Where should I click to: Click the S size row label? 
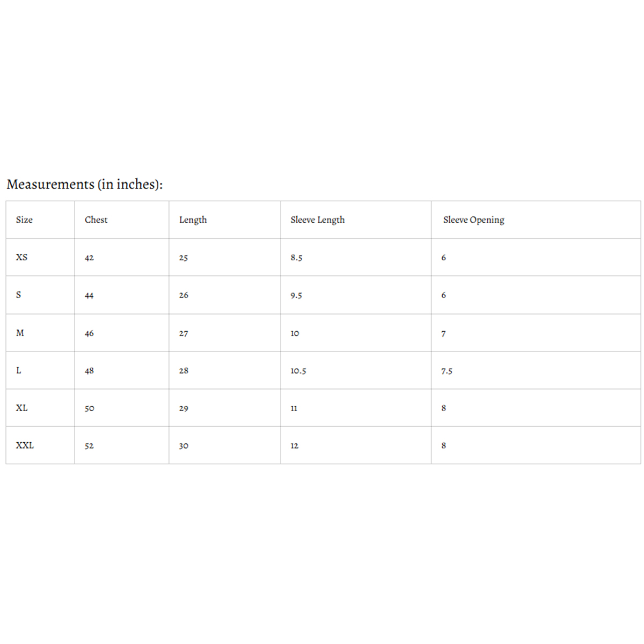click(x=19, y=295)
